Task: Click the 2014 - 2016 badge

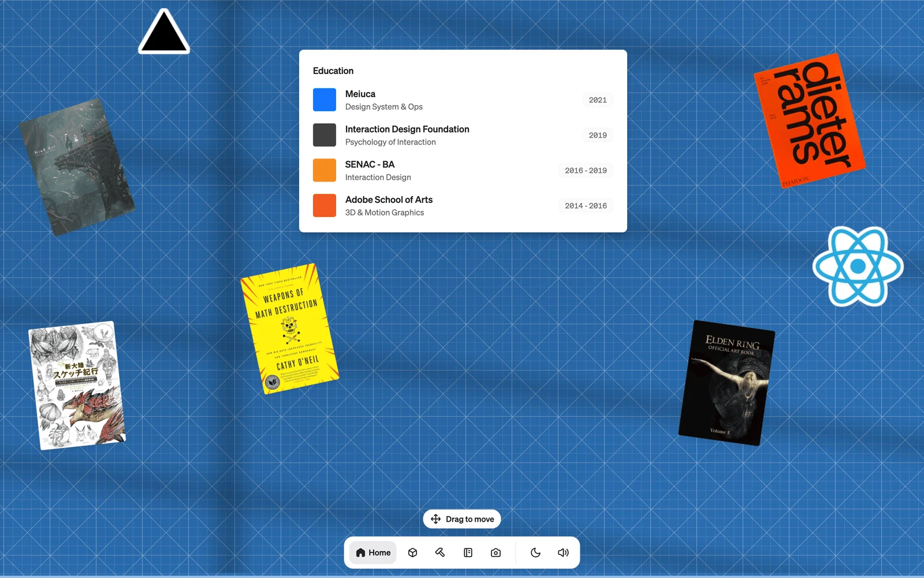Action: [586, 206]
